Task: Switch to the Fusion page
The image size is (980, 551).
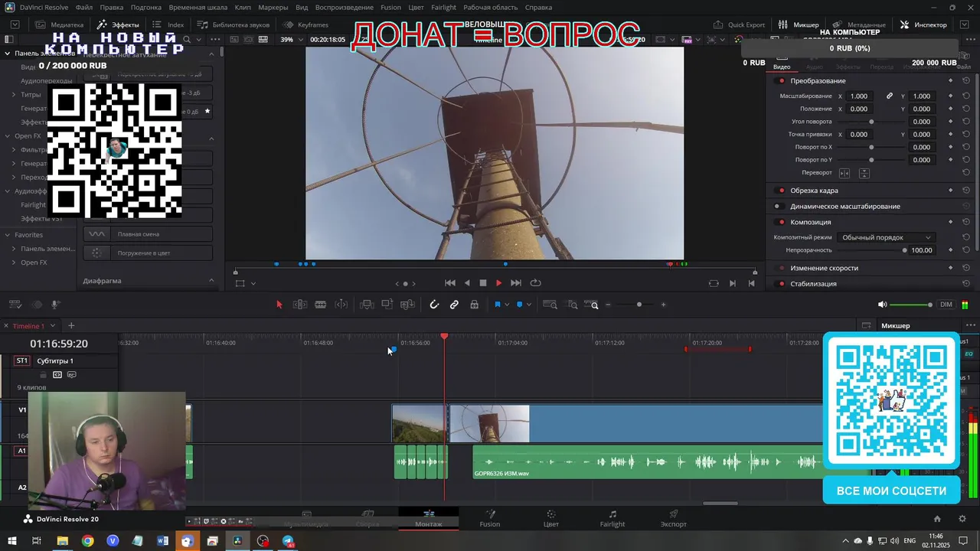Action: click(490, 519)
